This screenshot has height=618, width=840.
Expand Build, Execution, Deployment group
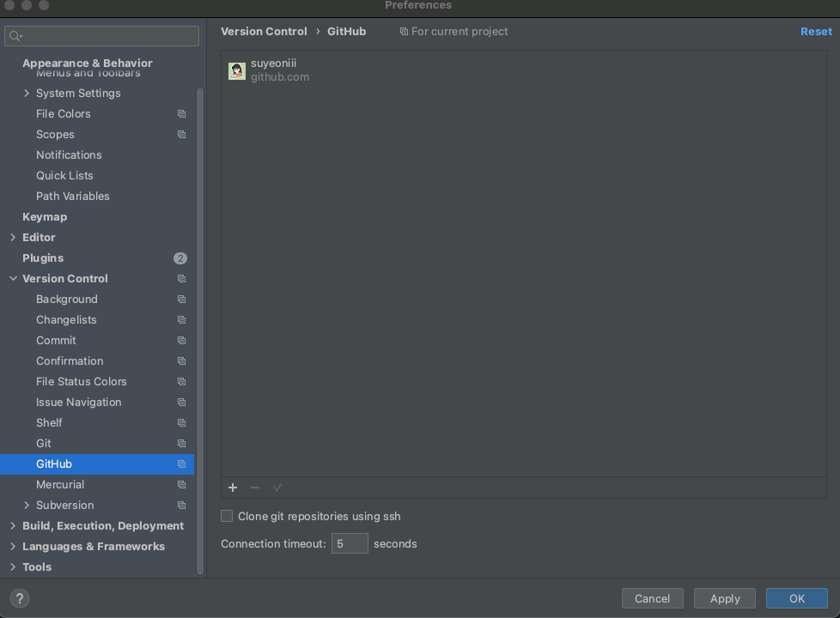[13, 526]
